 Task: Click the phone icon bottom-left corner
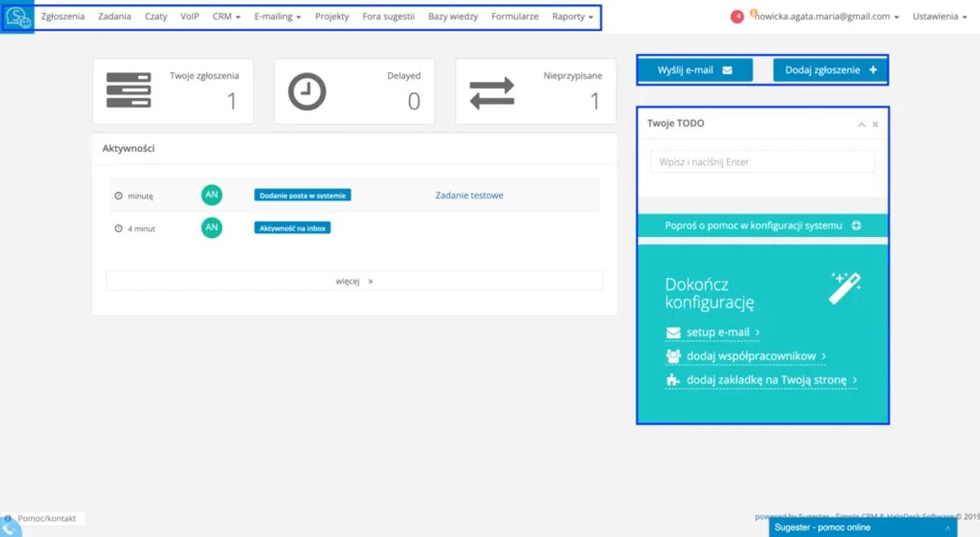[11, 529]
